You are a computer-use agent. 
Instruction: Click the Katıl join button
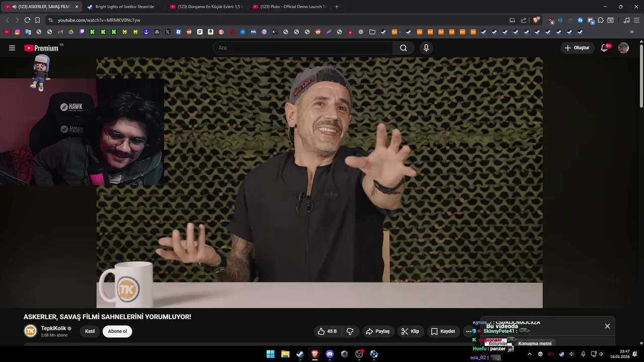click(90, 331)
